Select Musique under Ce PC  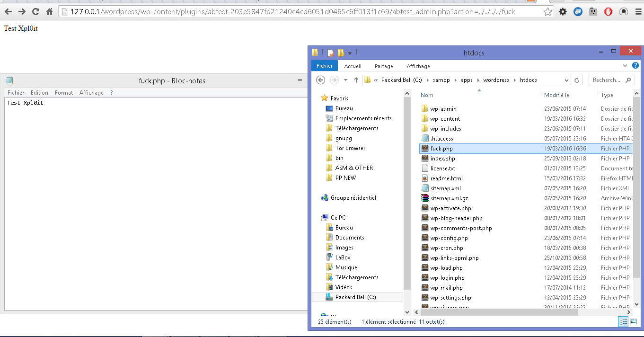[346, 267]
